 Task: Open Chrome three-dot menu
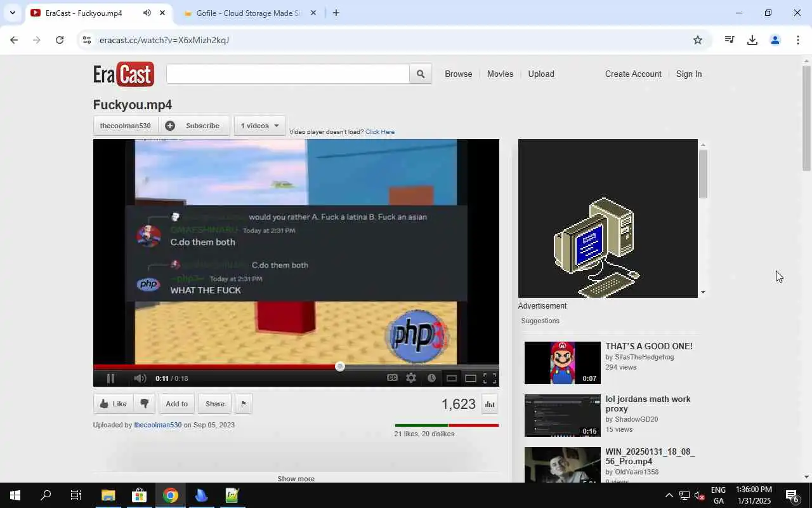798,40
